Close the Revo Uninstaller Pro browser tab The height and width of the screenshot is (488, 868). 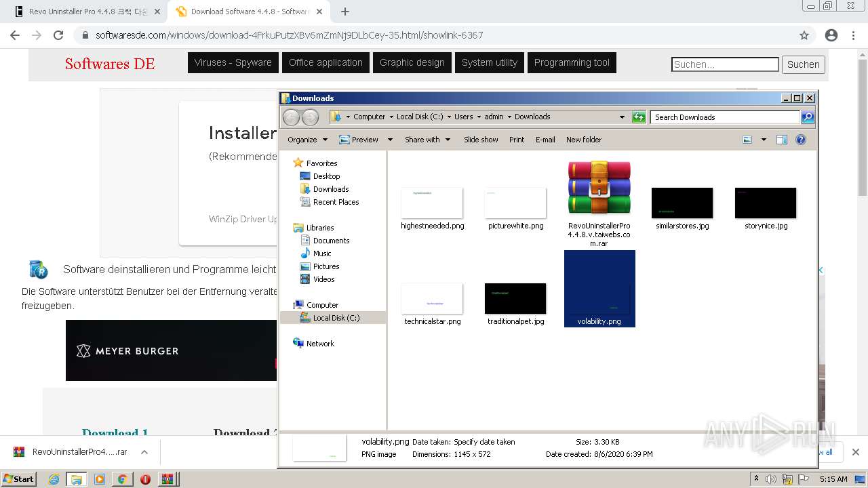[157, 12]
